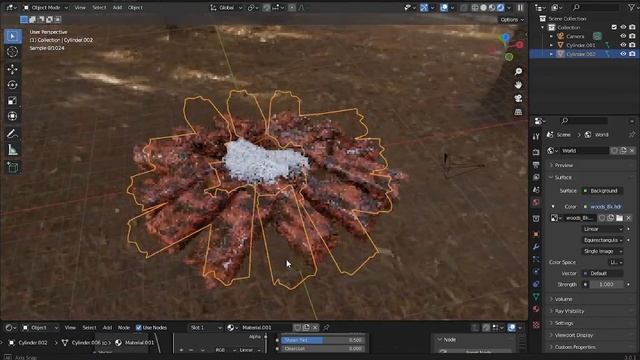This screenshot has width=640, height=360.
Task: Open the Output properties tab
Action: point(536,165)
